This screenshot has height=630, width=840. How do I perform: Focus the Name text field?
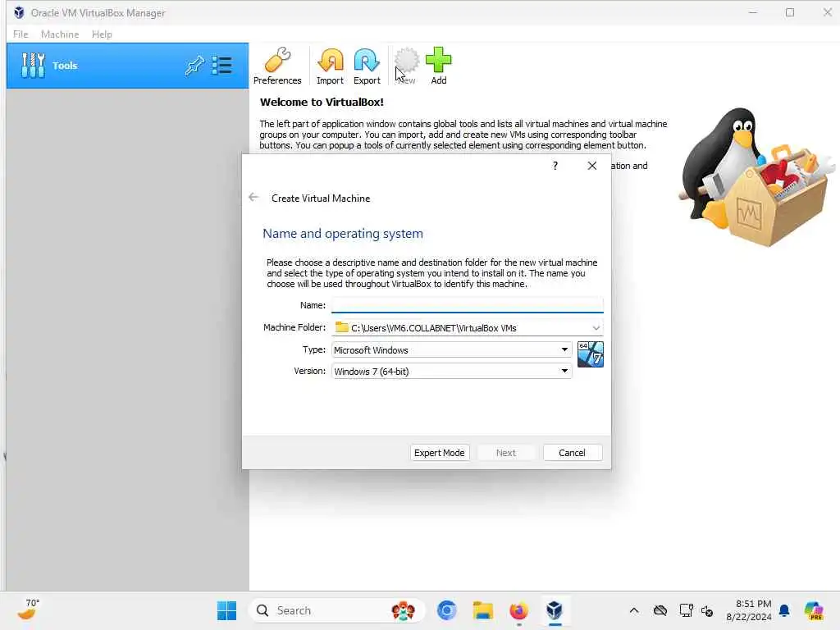point(467,305)
